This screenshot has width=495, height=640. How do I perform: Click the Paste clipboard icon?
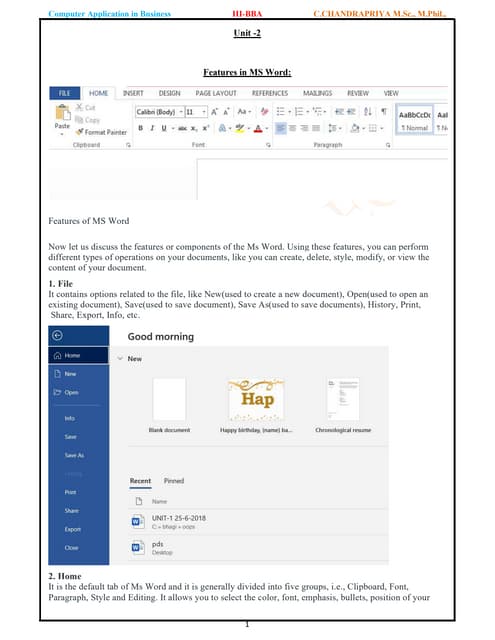click(62, 112)
